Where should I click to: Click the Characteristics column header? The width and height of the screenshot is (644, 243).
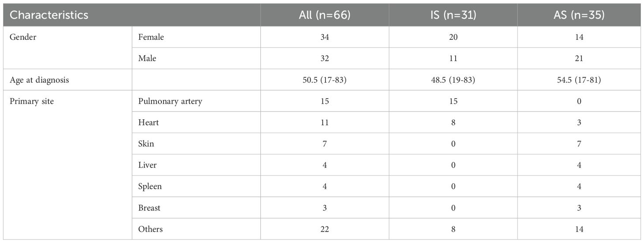tap(49, 15)
